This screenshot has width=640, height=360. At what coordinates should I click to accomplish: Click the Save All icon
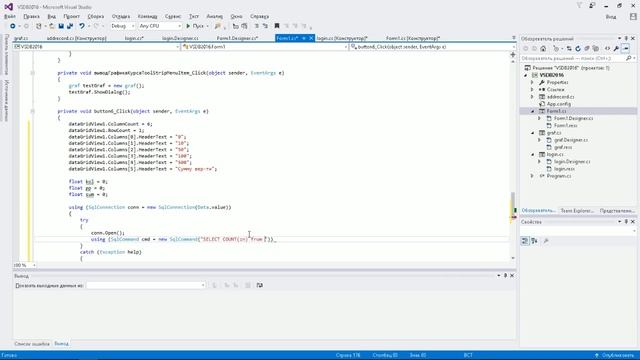pyautogui.click(x=70, y=26)
